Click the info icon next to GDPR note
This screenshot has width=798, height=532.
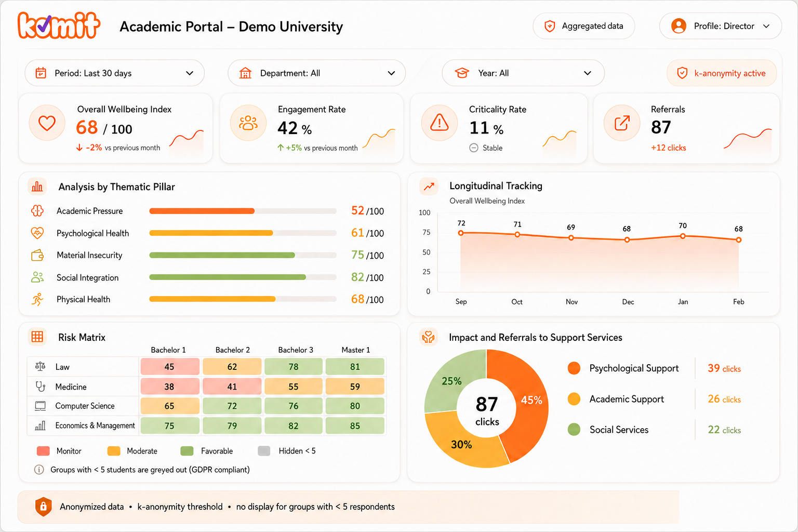coord(39,470)
